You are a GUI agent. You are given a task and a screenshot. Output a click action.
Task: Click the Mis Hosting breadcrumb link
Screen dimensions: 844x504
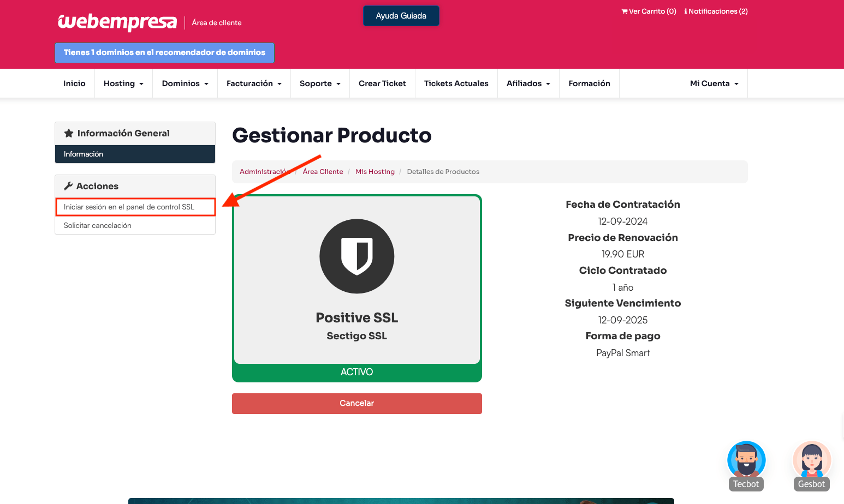[375, 172]
